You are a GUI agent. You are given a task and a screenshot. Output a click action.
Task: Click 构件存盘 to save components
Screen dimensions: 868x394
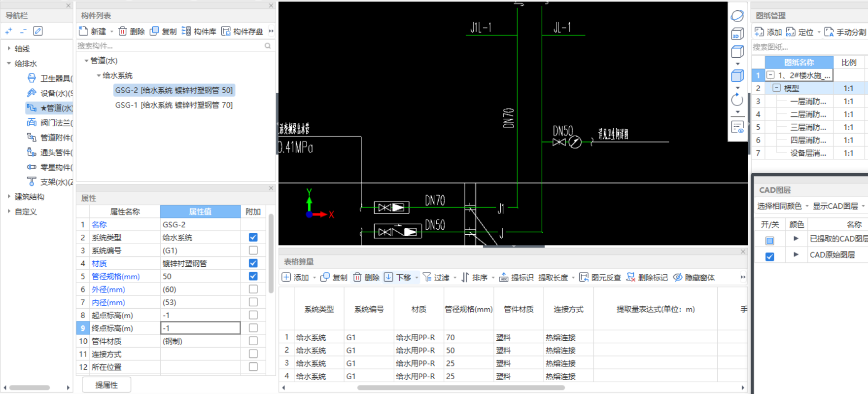point(242,31)
